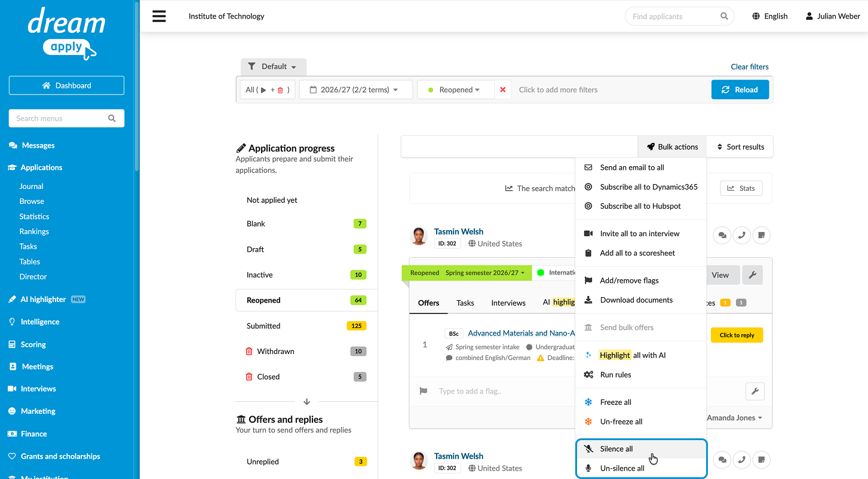Click the first Tasmin Welsh avatar

click(419, 236)
